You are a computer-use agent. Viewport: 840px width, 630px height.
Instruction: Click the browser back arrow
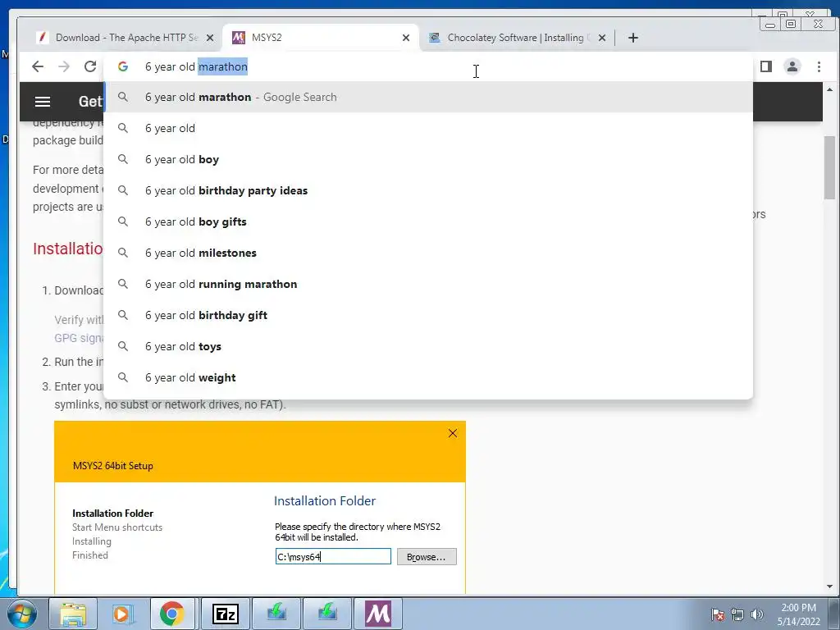click(x=38, y=66)
